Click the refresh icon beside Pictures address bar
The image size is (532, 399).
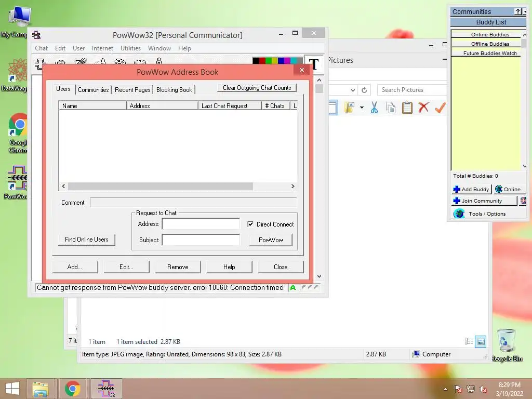coord(364,90)
